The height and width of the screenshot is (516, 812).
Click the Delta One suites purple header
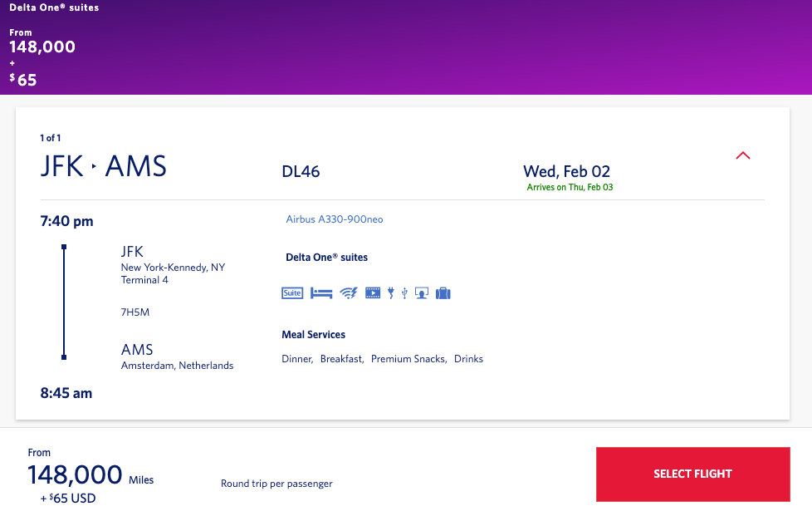coord(54,7)
